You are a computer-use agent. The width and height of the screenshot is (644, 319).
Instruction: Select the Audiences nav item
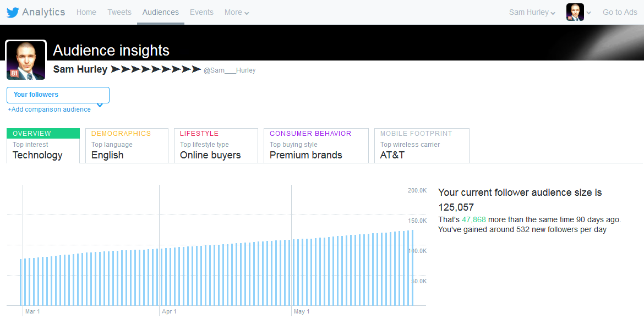(x=161, y=12)
